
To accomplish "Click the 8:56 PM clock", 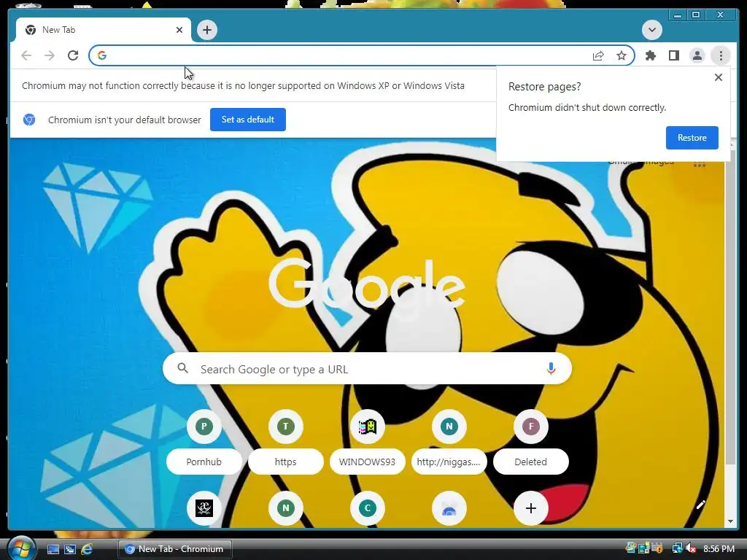I will pos(719,549).
